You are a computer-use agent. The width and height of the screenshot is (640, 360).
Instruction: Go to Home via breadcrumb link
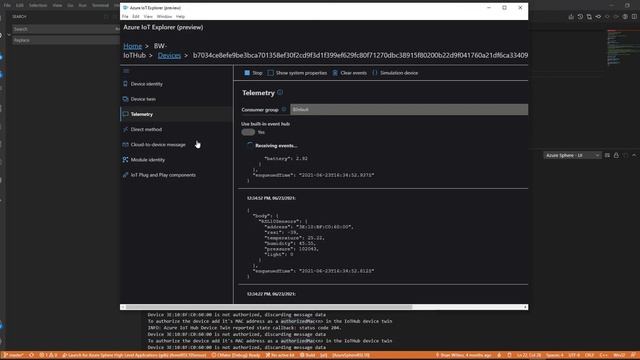[x=133, y=46]
